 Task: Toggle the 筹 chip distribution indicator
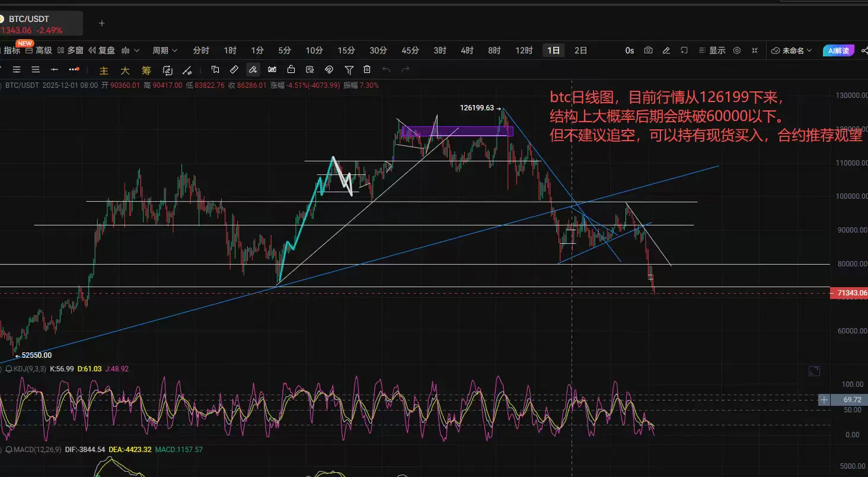click(146, 70)
